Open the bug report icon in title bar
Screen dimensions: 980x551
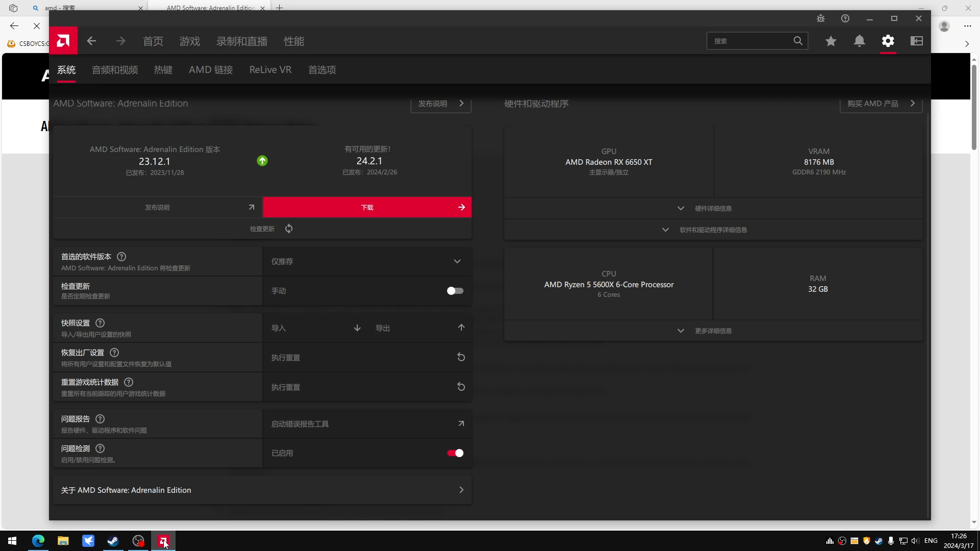821,18
